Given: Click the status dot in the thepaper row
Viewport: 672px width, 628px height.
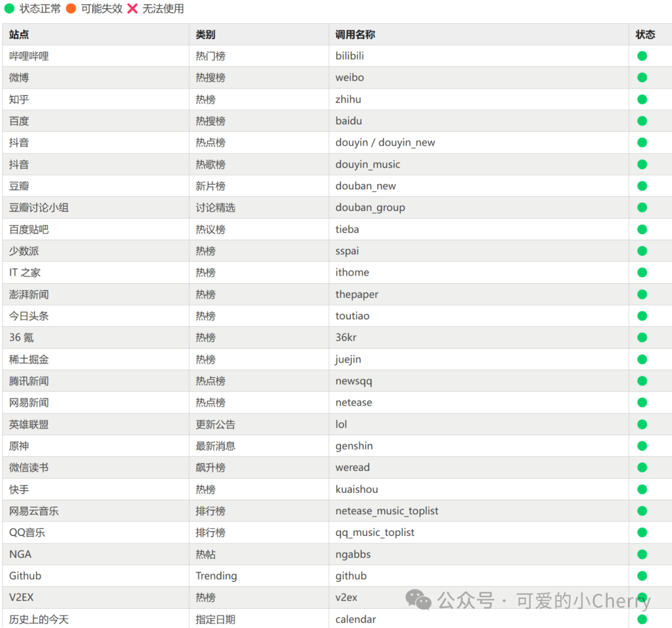Looking at the screenshot, I should [642, 294].
